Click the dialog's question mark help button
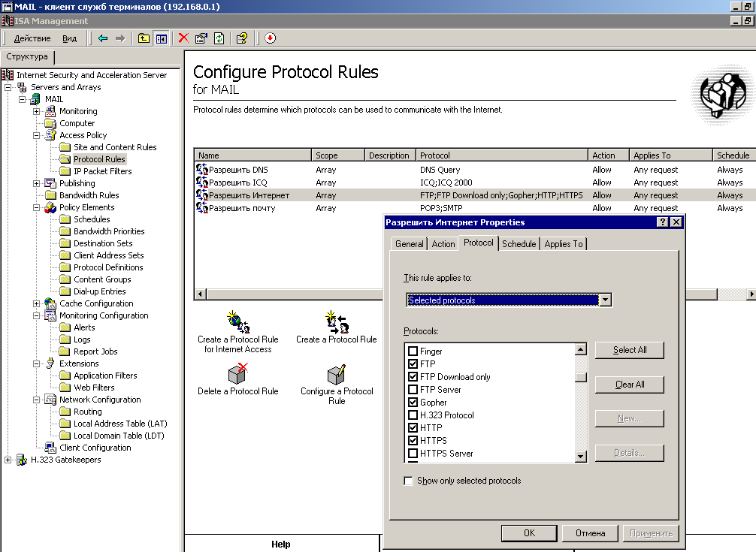This screenshot has height=552, width=756. click(663, 222)
